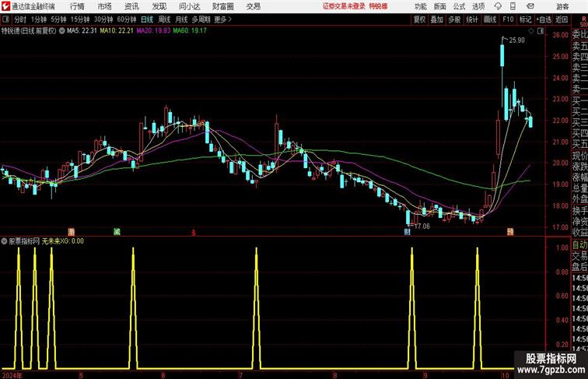The height and width of the screenshot is (379, 588).
Task: Click the MA20: 19.93 indicator value
Action: click(153, 31)
